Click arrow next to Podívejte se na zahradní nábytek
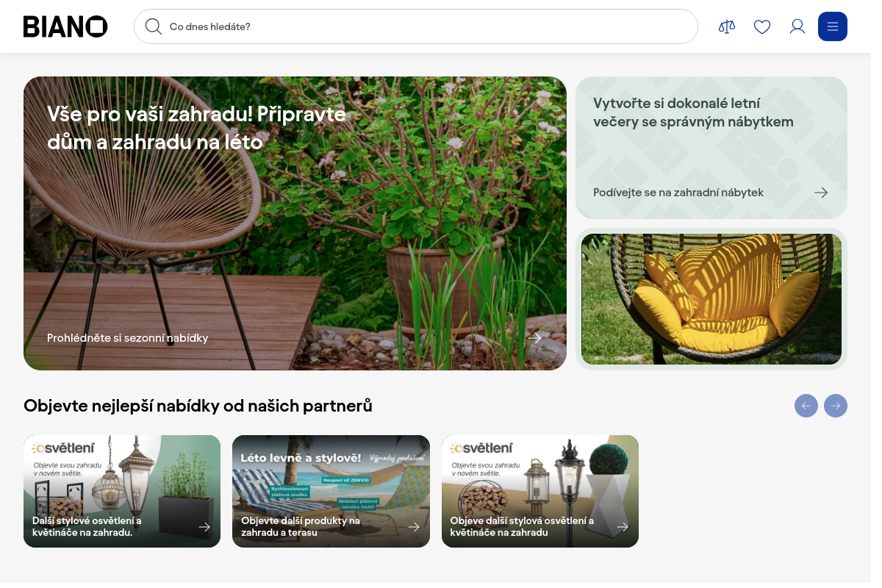Image resolution: width=882 pixels, height=588 pixels. coord(821,193)
